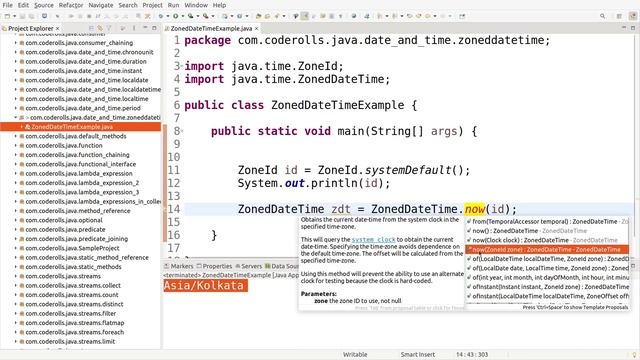Open the New file dropdown arrow
The width and height of the screenshot is (640, 360).
pyautogui.click(x=14, y=16)
